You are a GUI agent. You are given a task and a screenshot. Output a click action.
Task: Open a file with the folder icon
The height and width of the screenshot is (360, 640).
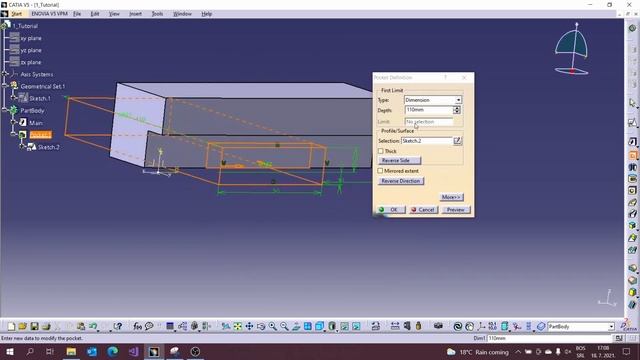click(x=22, y=326)
